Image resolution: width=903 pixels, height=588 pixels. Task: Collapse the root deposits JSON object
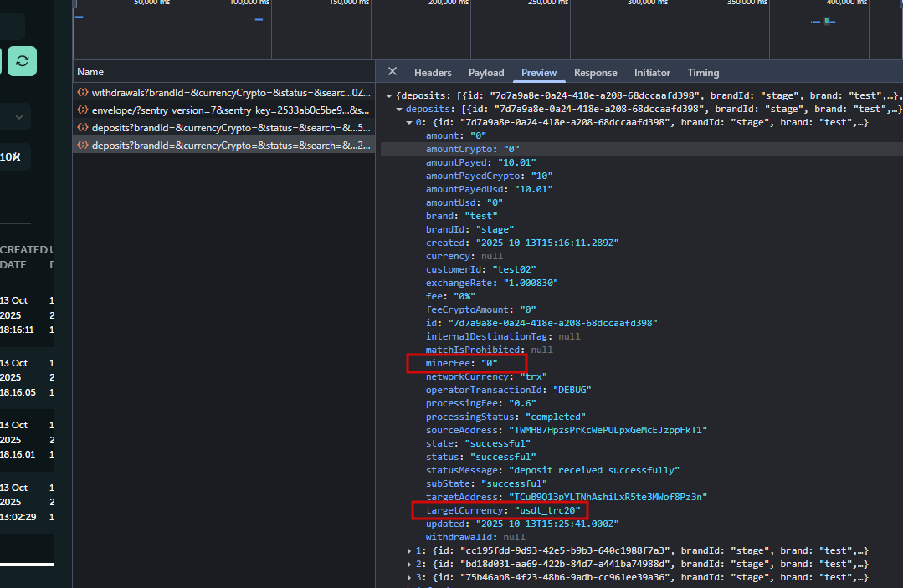(389, 96)
